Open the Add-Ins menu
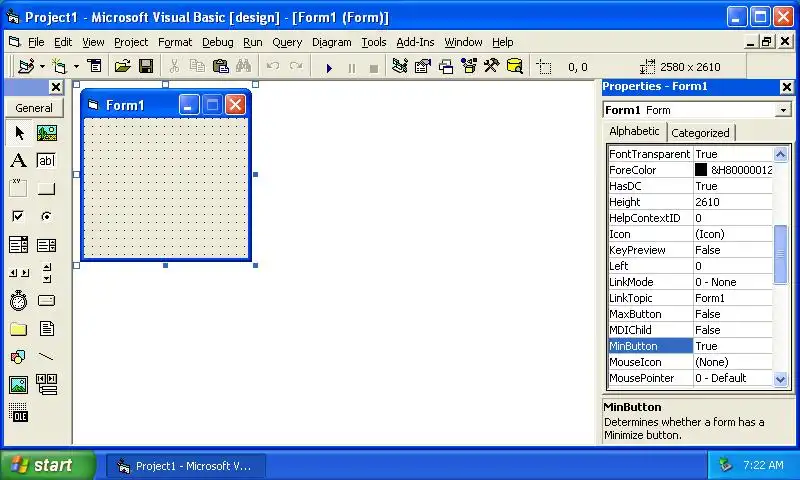This screenshot has height=480, width=800. point(415,42)
